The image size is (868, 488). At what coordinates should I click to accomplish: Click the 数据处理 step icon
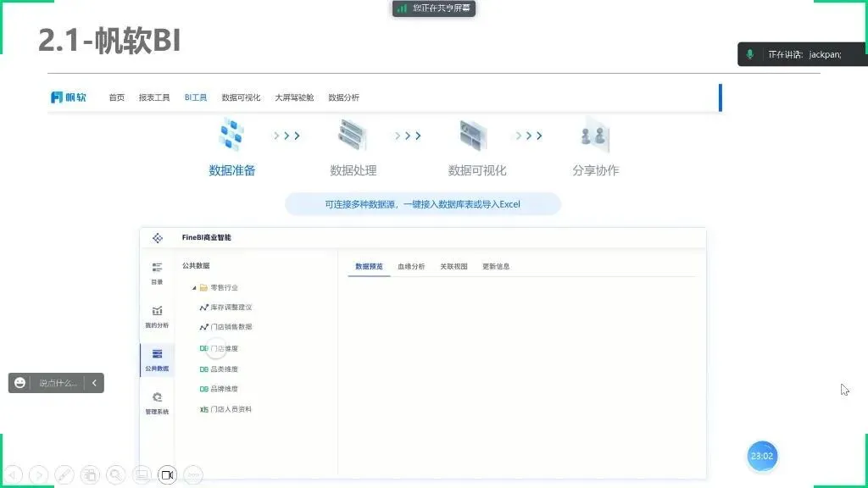tap(353, 135)
